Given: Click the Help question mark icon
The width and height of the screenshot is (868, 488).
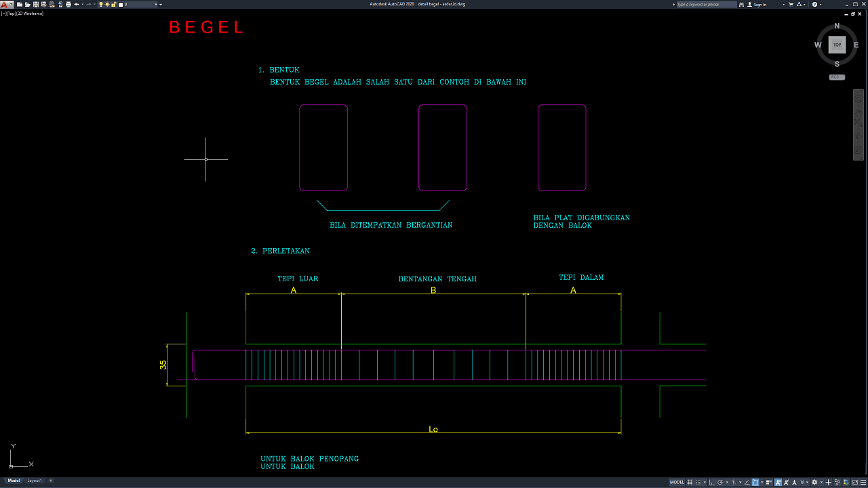Looking at the screenshot, I should click(814, 4).
